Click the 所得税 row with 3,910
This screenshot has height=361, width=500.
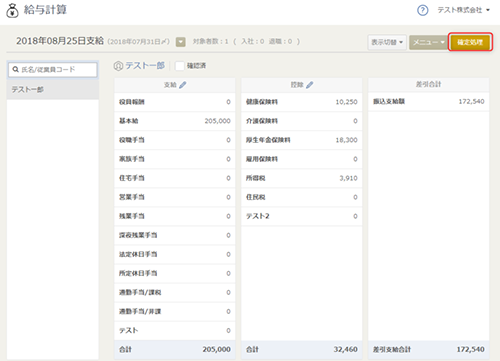click(302, 178)
